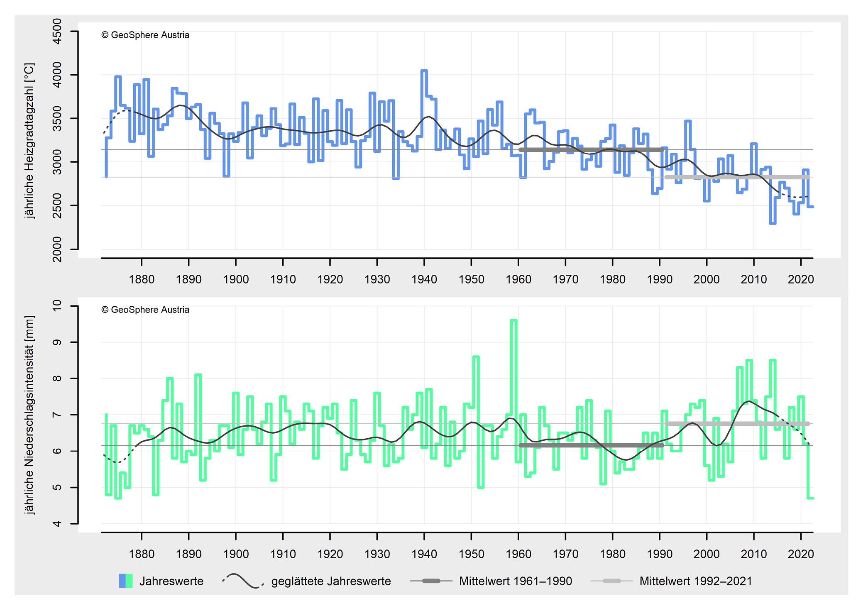Click the 2020 tick label on bottom chart
Viewport: 868px width, 608px height.
[x=800, y=554]
